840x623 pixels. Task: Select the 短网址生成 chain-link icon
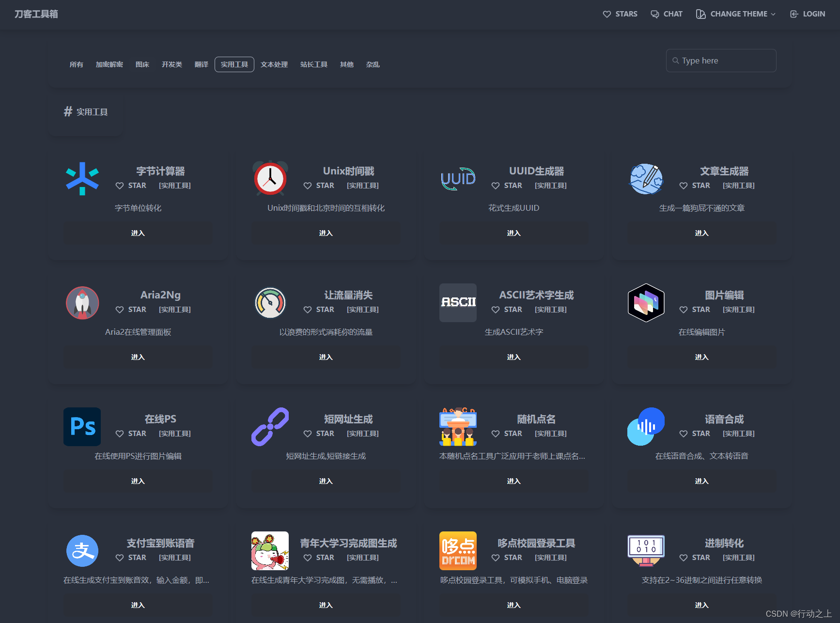270,427
